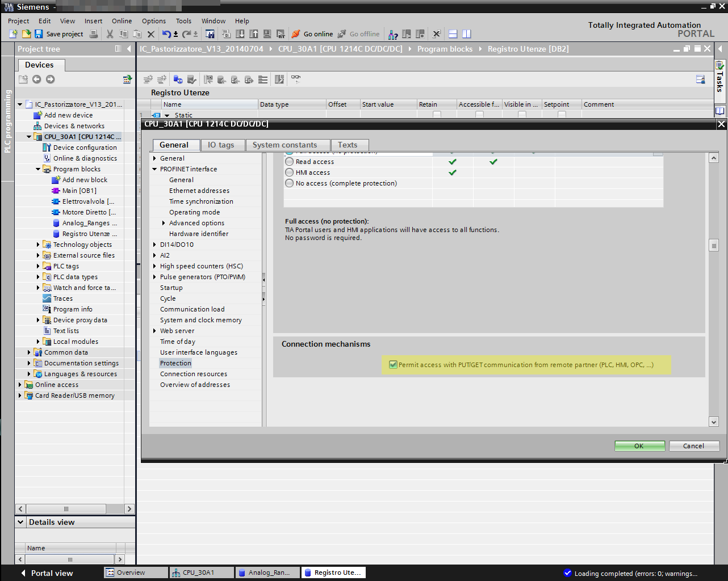728x581 pixels.
Task: Click project tree forward navigation arrow icon
Action: pyautogui.click(x=51, y=79)
